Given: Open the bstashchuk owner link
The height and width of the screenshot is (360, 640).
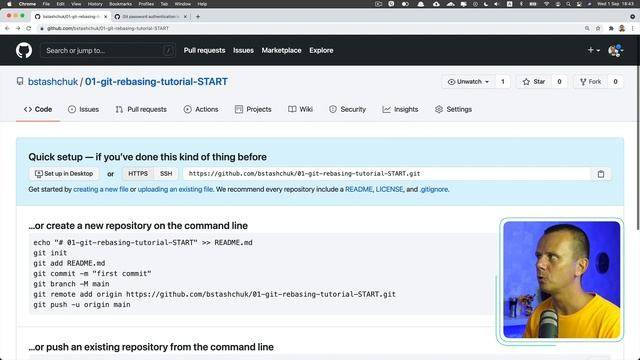Looking at the screenshot, I should point(53,82).
